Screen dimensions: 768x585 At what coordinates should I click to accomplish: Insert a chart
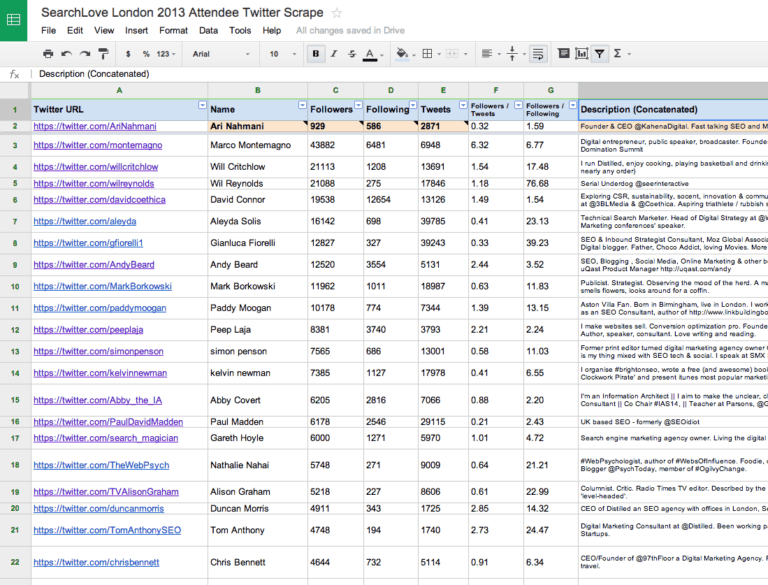(x=582, y=53)
